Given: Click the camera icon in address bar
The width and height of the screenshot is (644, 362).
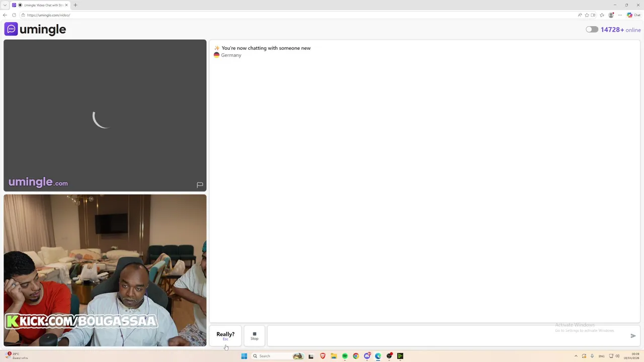Looking at the screenshot, I should (x=593, y=15).
